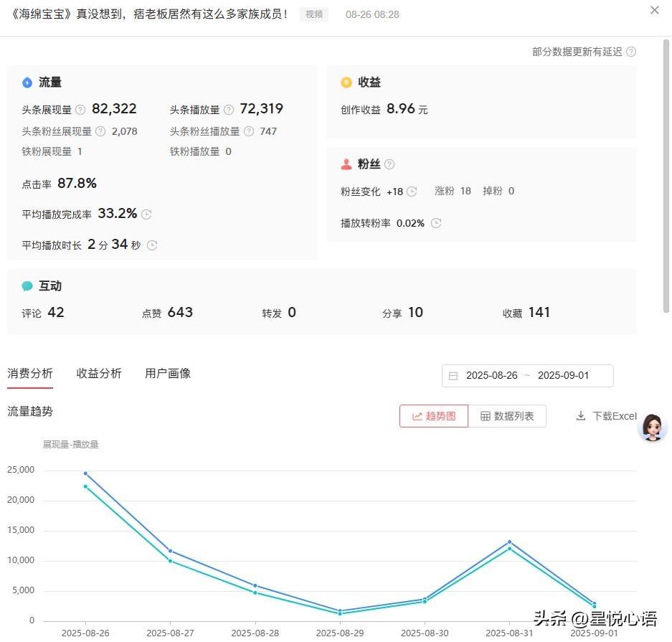Click the 72,319 播放量 value
Viewport: 672px width, 642px height.
point(262,109)
